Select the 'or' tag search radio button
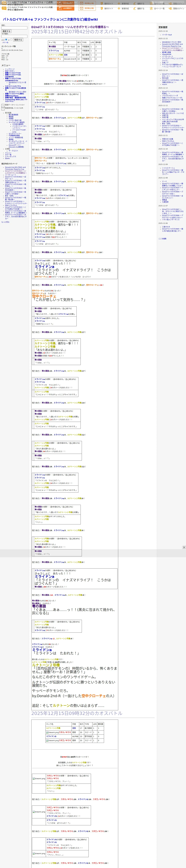 click(11, 39)
